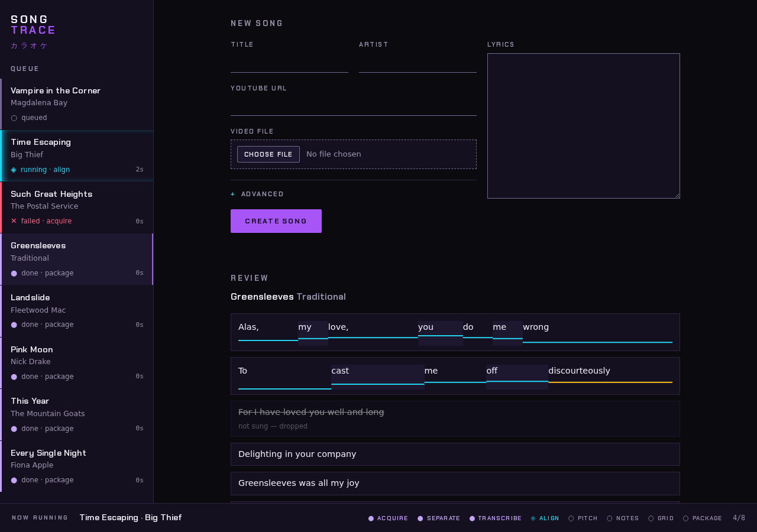Open Landslide by Fleetwood Mac
Image resolution: width=757 pixels, height=532 pixels.
coord(77,311)
